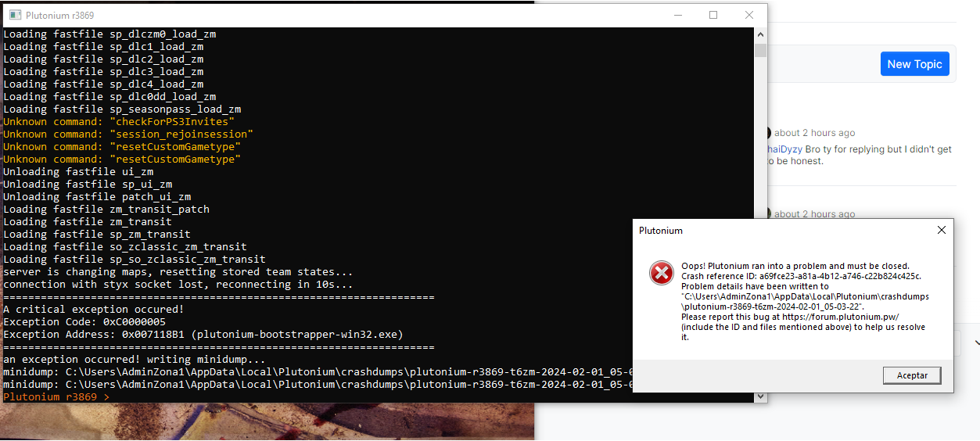Minimize the Plutonium r3869 console window
The height and width of the screenshot is (441, 980).
click(x=677, y=15)
